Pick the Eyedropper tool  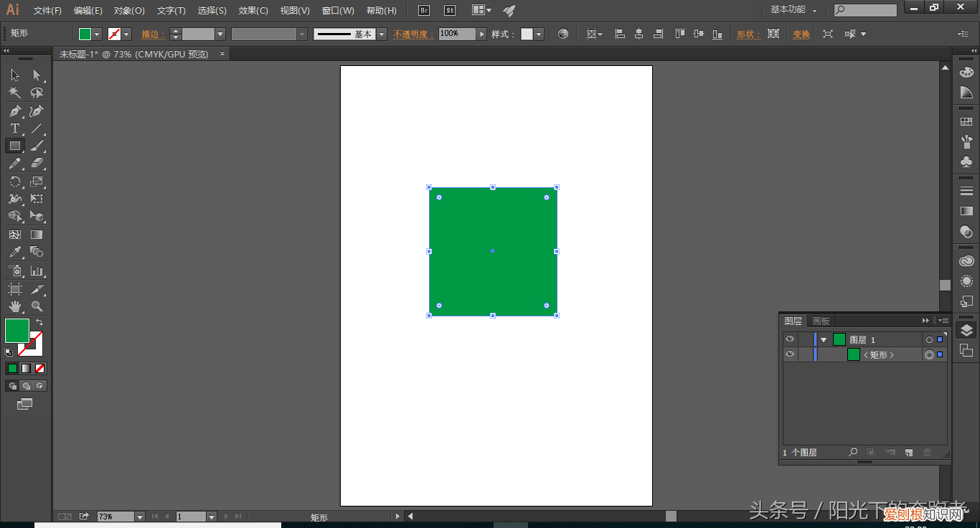(x=14, y=252)
